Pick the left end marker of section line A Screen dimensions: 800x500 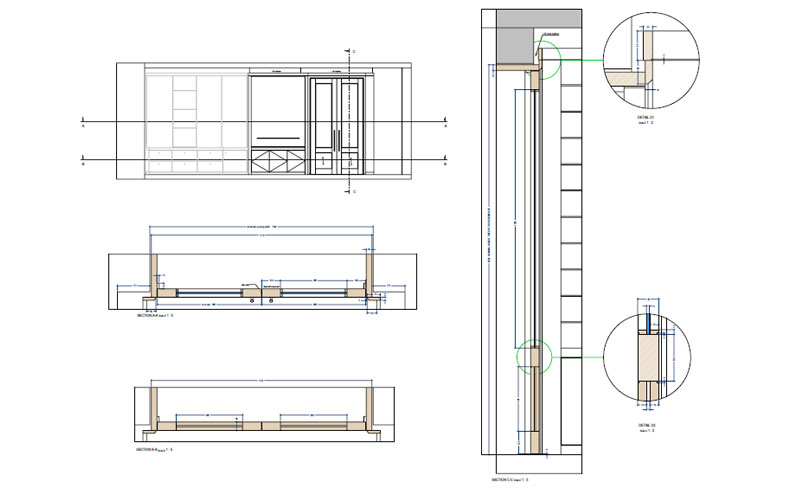click(84, 124)
